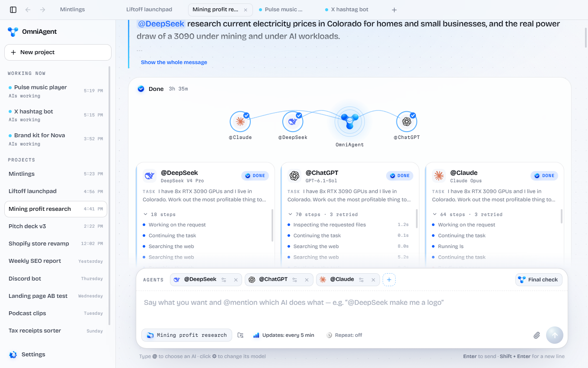Screen dimensions: 588x368
Task: Go back with the left arrow
Action: pyautogui.click(x=28, y=10)
